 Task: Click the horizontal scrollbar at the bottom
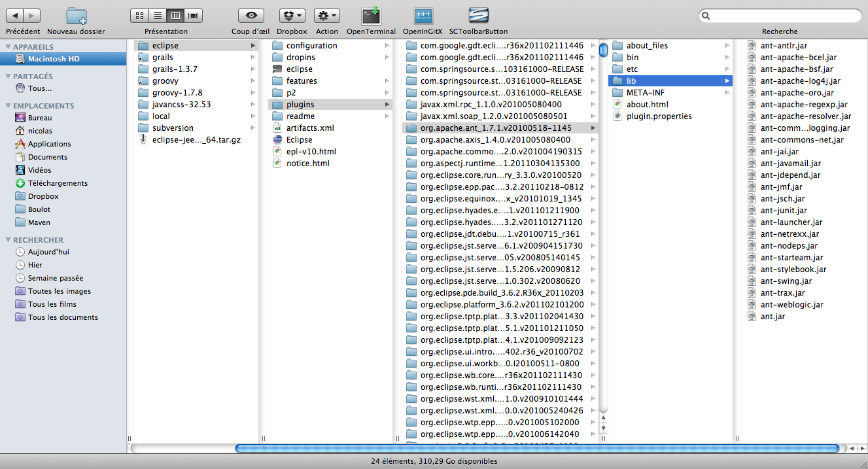coord(536,449)
